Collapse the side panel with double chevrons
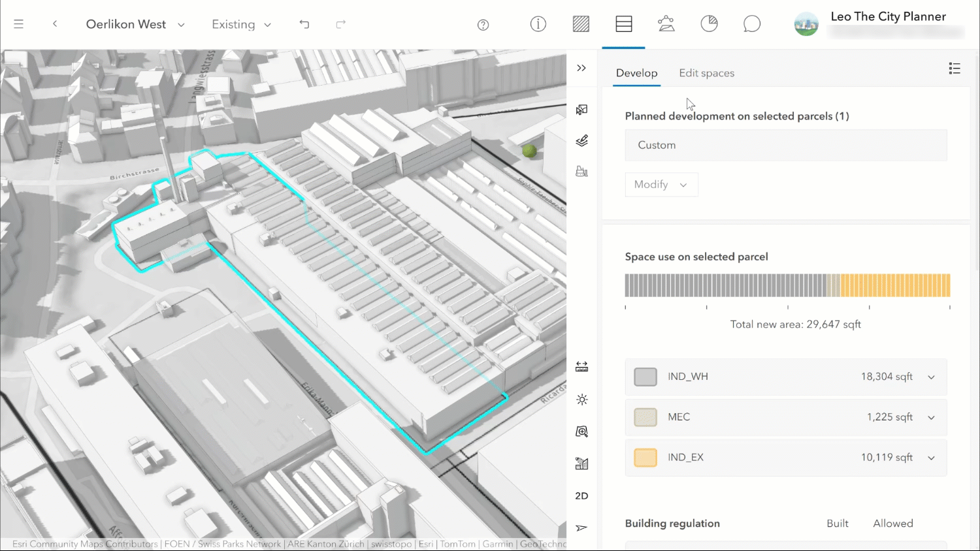Viewport: 980px width, 551px height. (581, 68)
